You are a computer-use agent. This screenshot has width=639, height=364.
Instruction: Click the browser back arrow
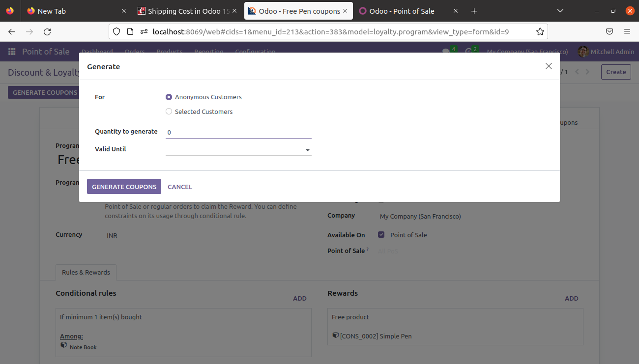pos(12,31)
